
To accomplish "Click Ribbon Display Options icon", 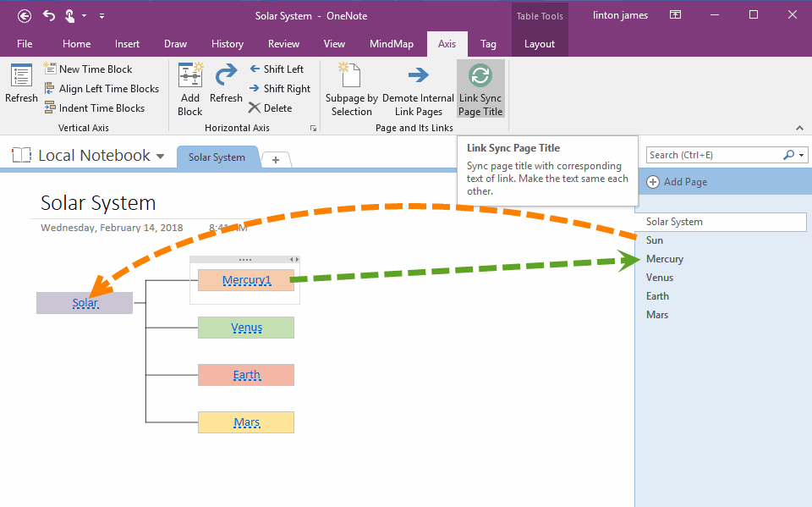I will coord(675,15).
